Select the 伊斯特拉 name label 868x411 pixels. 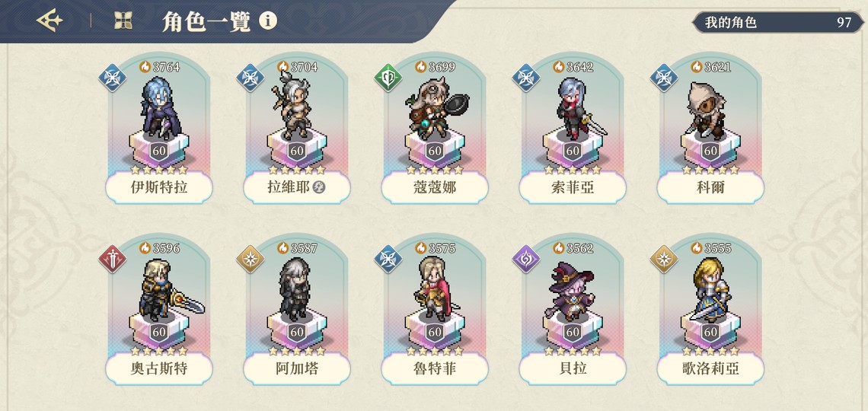pyautogui.click(x=159, y=187)
